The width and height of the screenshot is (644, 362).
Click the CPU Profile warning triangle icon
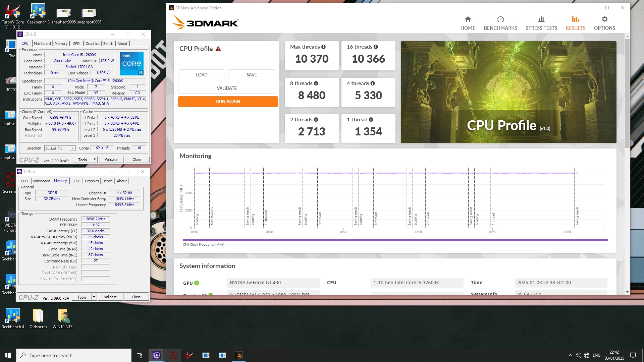pos(218,49)
